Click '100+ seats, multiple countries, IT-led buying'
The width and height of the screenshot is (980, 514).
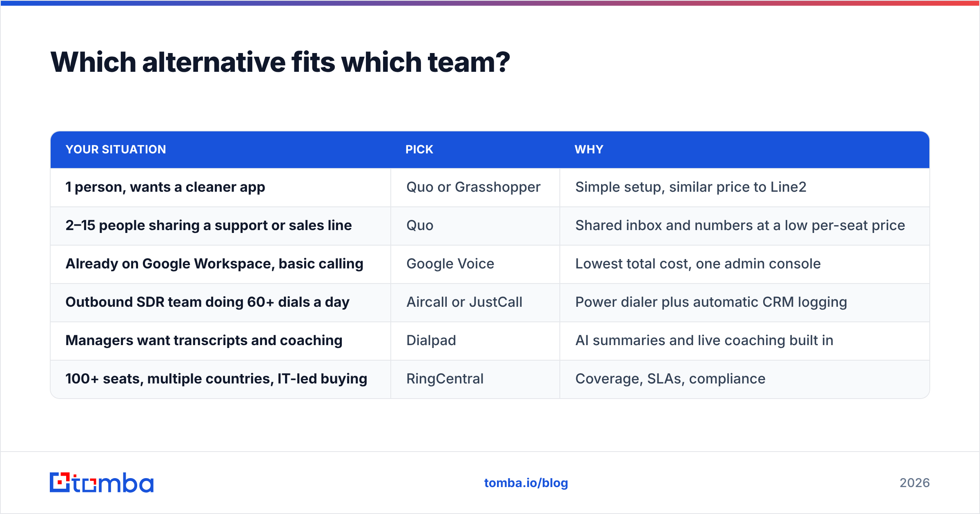216,379
